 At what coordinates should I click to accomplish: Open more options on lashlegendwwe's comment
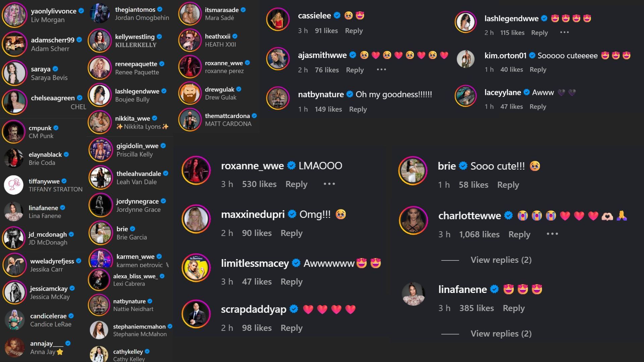(564, 33)
